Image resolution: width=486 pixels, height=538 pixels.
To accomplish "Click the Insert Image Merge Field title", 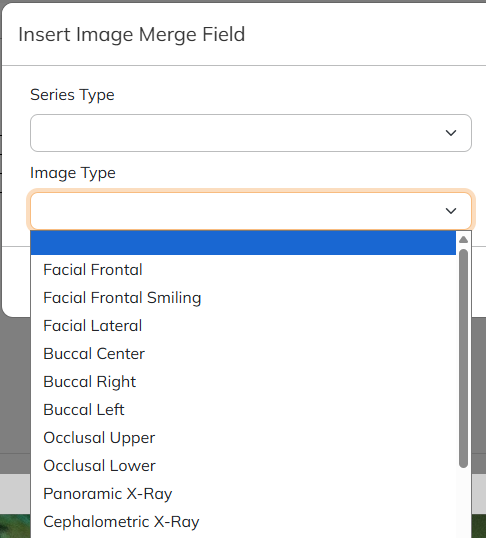I will (132, 34).
